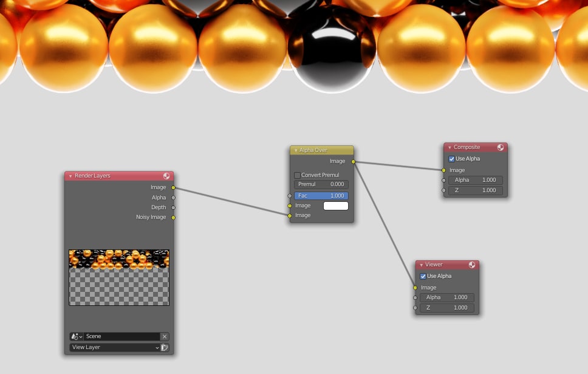Click the Composite Z value field
This screenshot has height=374, width=588.
[476, 190]
